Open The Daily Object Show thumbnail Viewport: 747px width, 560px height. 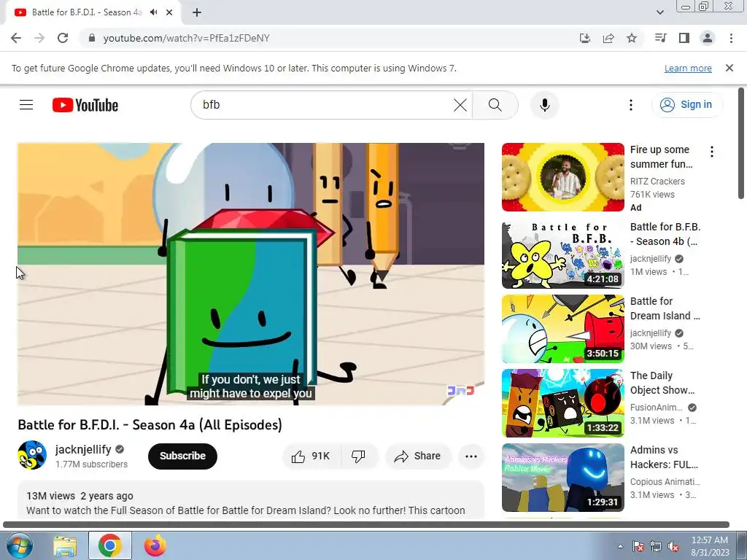(562, 402)
